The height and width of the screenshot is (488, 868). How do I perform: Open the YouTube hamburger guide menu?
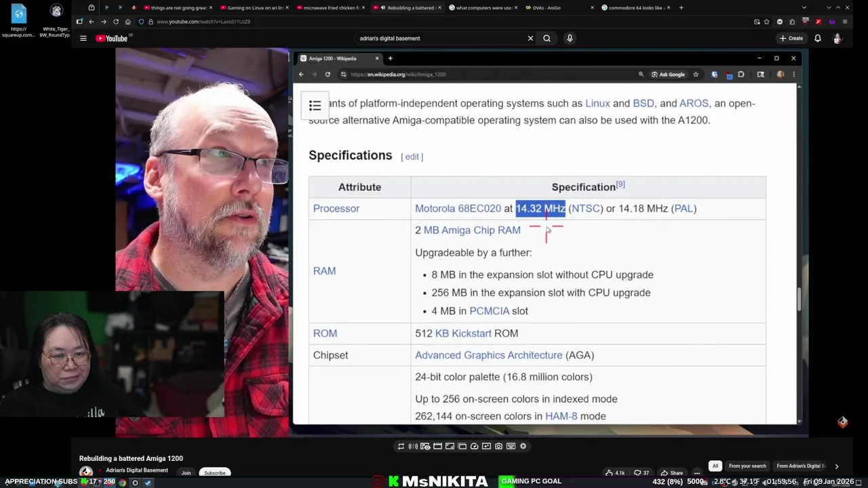click(83, 39)
